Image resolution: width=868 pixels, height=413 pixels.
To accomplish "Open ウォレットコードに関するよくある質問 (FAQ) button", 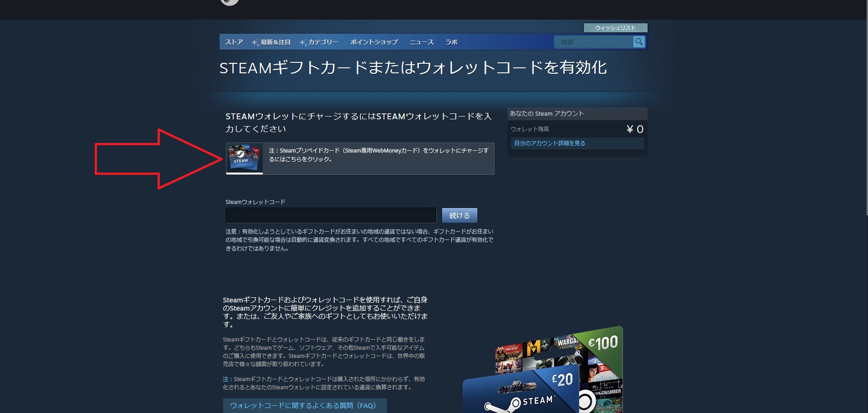I will [x=305, y=405].
